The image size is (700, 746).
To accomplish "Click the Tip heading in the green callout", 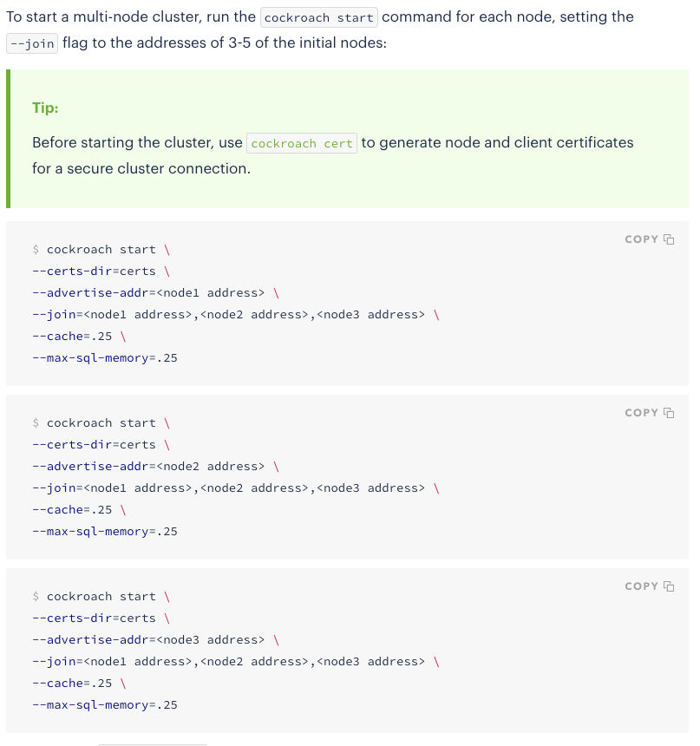I will [x=45, y=108].
